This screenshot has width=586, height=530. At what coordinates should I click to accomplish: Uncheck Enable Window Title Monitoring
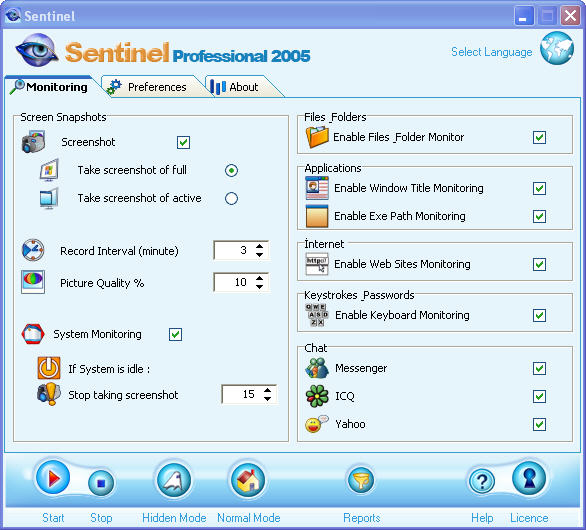[x=539, y=188]
